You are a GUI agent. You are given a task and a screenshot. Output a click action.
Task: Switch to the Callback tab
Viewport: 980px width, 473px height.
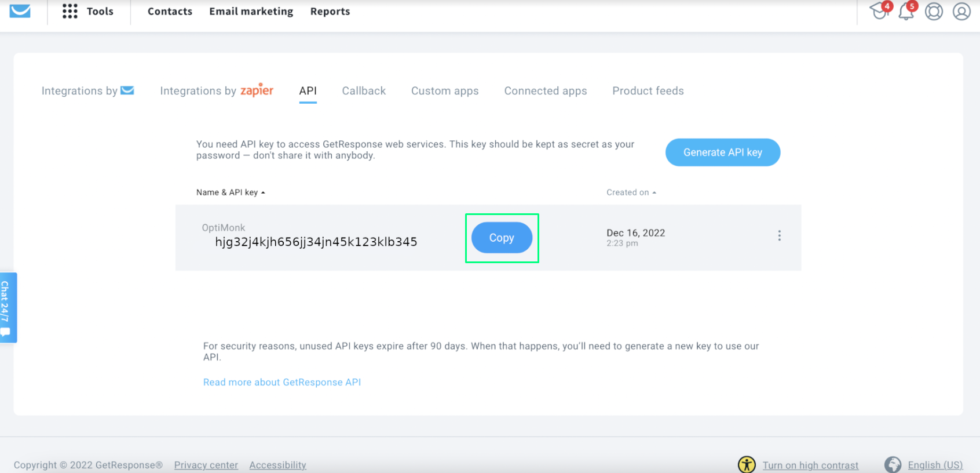[x=364, y=90]
